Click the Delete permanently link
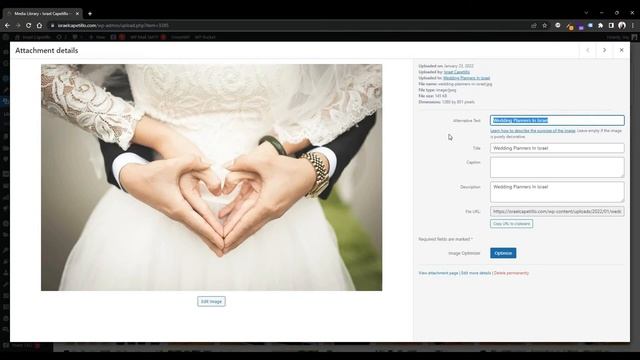Screen dimensions: 640x360 click(x=511, y=273)
